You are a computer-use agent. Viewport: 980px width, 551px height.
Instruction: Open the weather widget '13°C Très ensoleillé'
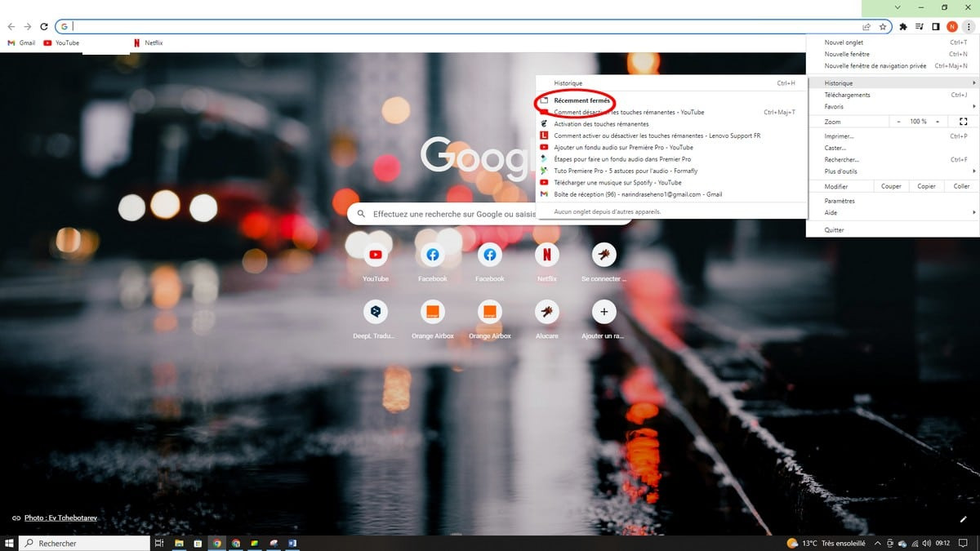(x=825, y=543)
